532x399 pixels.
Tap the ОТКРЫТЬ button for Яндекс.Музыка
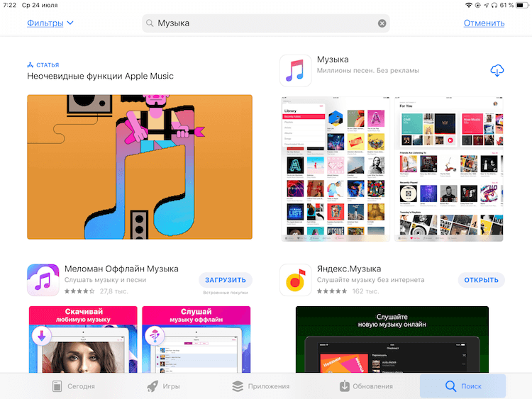click(x=481, y=280)
